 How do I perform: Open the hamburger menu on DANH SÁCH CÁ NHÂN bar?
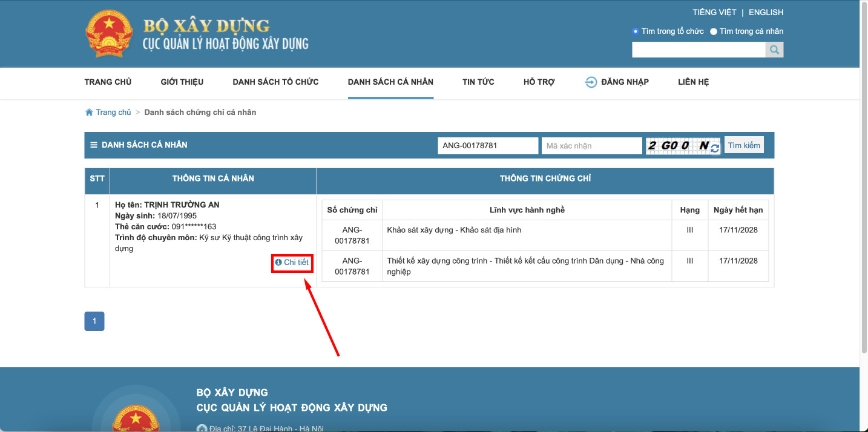click(94, 144)
